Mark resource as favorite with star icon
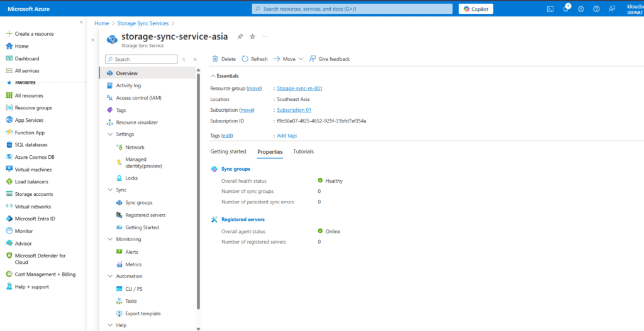 (252, 36)
